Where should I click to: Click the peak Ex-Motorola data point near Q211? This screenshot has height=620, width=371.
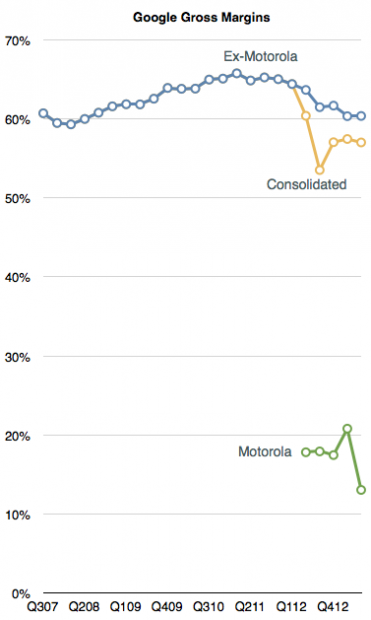[x=237, y=74]
